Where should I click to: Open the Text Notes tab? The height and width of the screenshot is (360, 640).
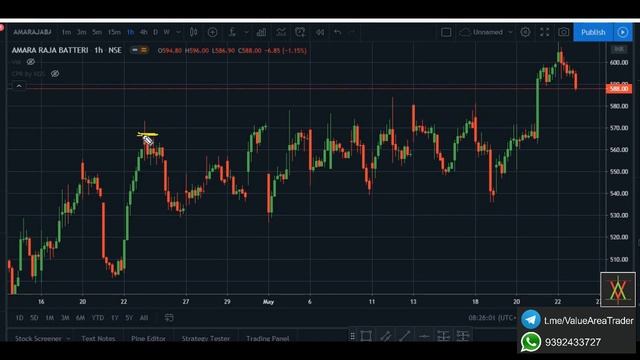pyautogui.click(x=98, y=338)
